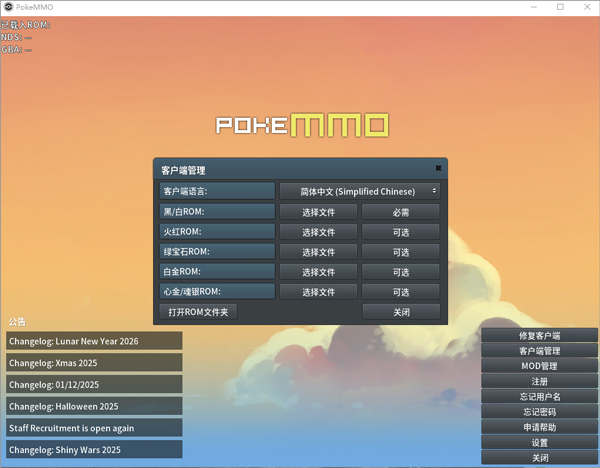Minimize the PokeMMO window
Screen dimensions: 600x468
click(534, 7)
